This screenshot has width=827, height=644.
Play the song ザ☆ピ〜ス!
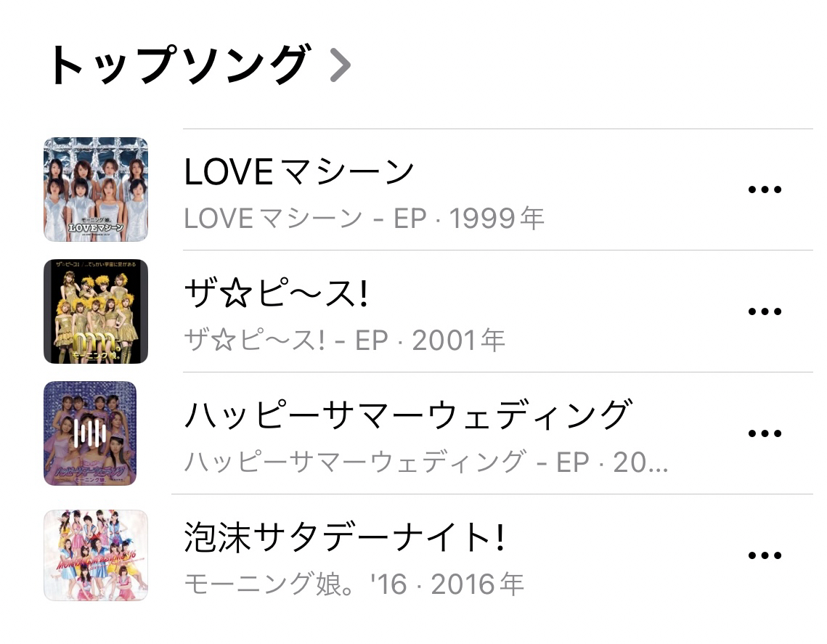click(x=277, y=295)
